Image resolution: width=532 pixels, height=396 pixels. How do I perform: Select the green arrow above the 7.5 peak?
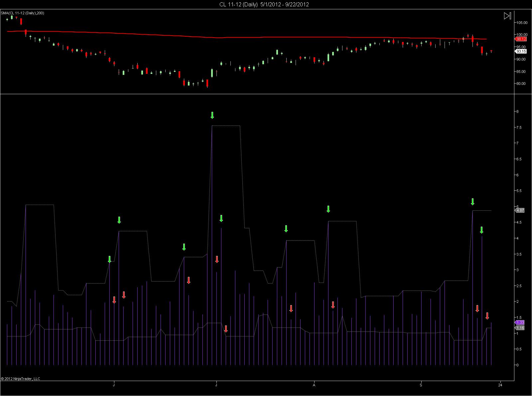212,115
